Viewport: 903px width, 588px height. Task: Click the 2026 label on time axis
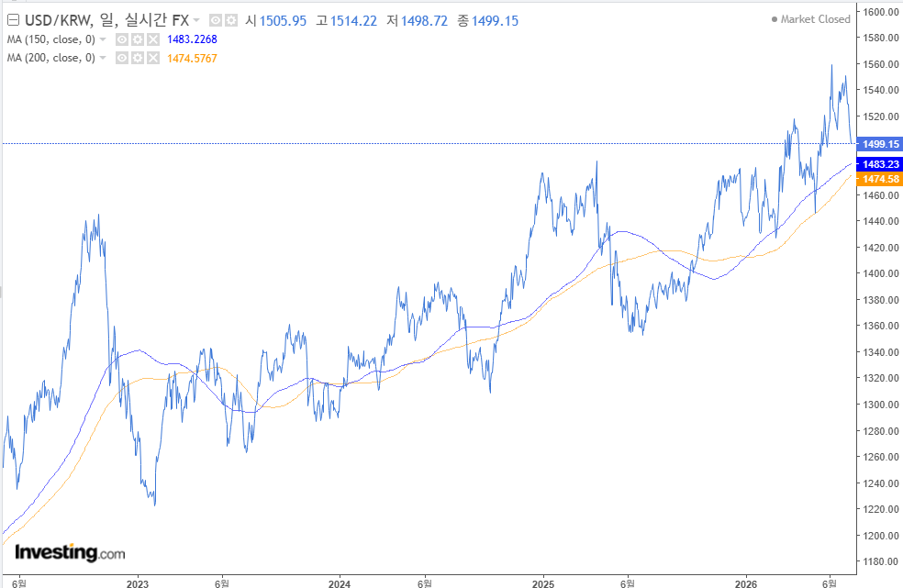746,583
